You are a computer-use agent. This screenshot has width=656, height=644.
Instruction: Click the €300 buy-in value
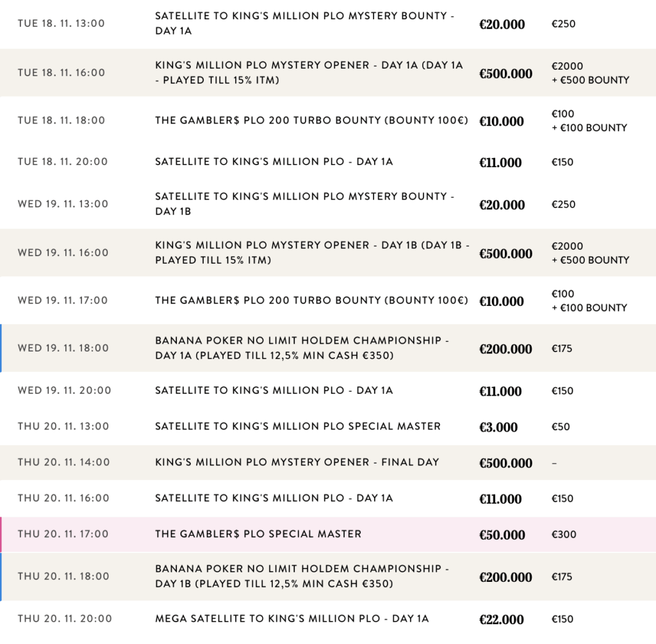pyautogui.click(x=564, y=535)
